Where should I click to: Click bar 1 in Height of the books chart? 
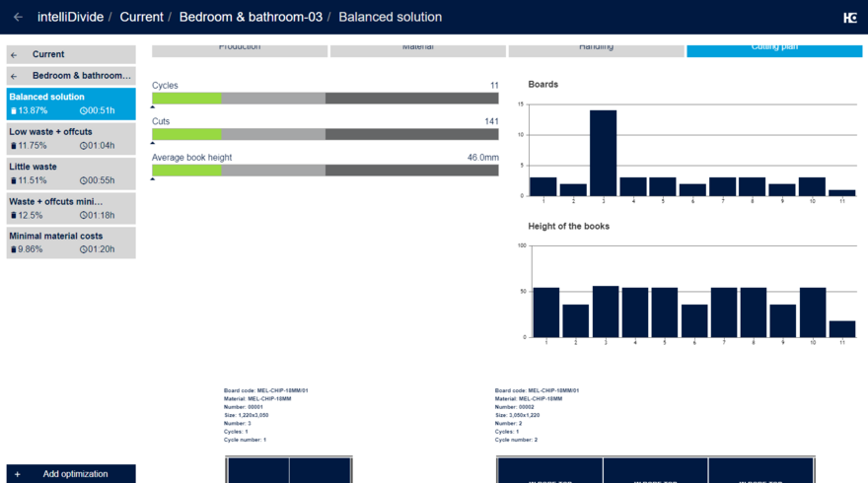coord(545,312)
